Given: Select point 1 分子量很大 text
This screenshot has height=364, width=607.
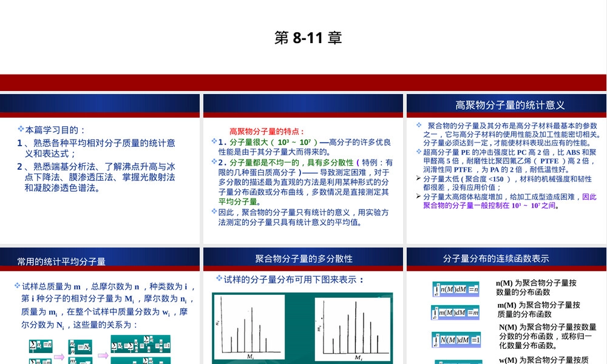Looking at the screenshot, I should (x=302, y=147).
